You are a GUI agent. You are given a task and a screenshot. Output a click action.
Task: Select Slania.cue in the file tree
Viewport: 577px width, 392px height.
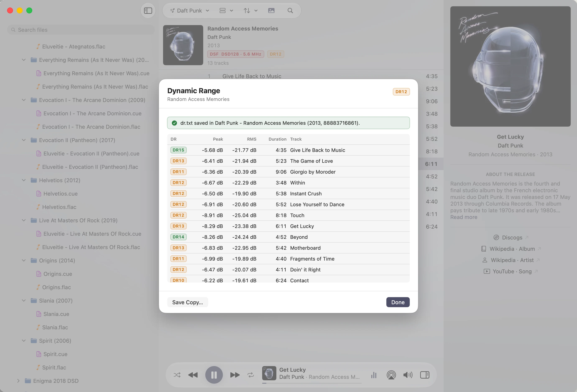56,314
